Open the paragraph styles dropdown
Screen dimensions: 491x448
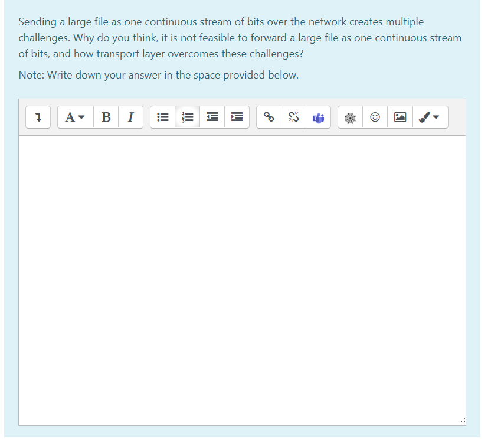click(x=74, y=117)
